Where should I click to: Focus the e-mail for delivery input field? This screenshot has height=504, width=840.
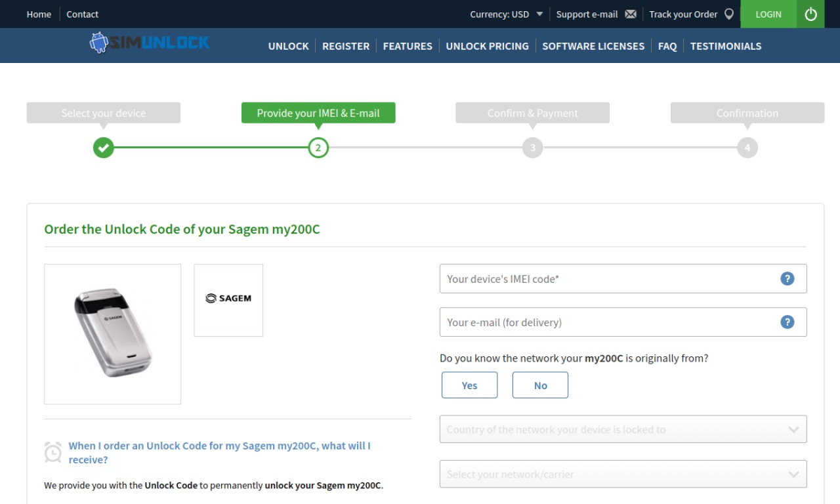click(623, 322)
